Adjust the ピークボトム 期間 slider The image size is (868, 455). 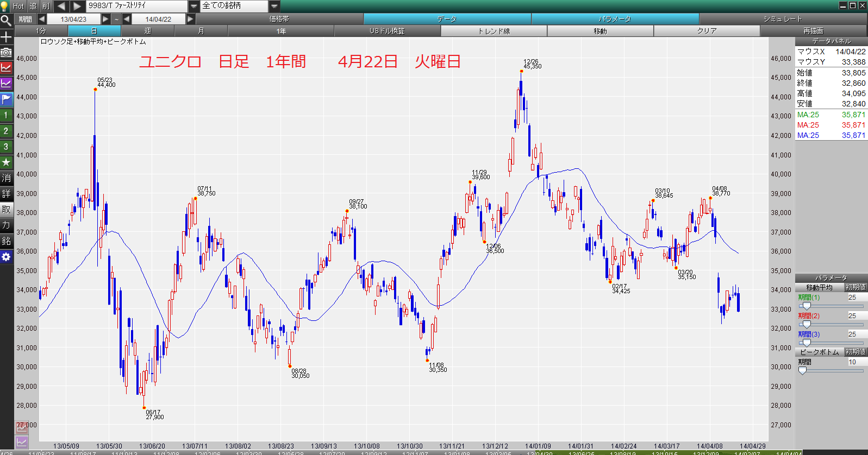pos(803,371)
